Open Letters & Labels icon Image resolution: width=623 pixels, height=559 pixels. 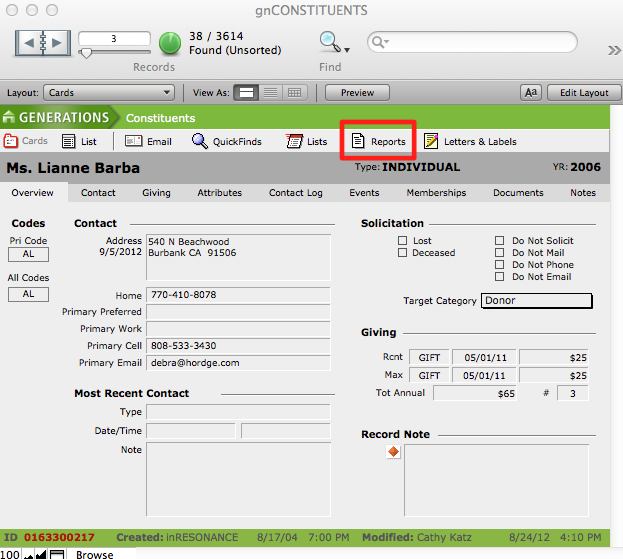(431, 142)
